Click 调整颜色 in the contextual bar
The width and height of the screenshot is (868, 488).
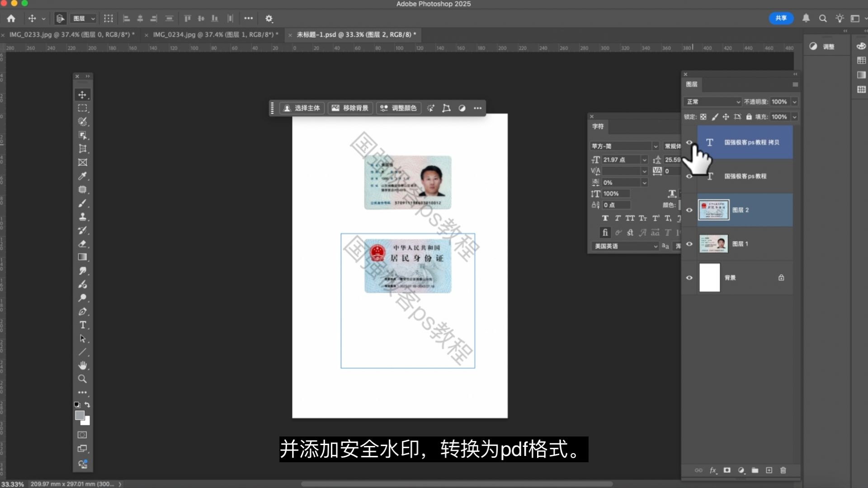click(398, 108)
